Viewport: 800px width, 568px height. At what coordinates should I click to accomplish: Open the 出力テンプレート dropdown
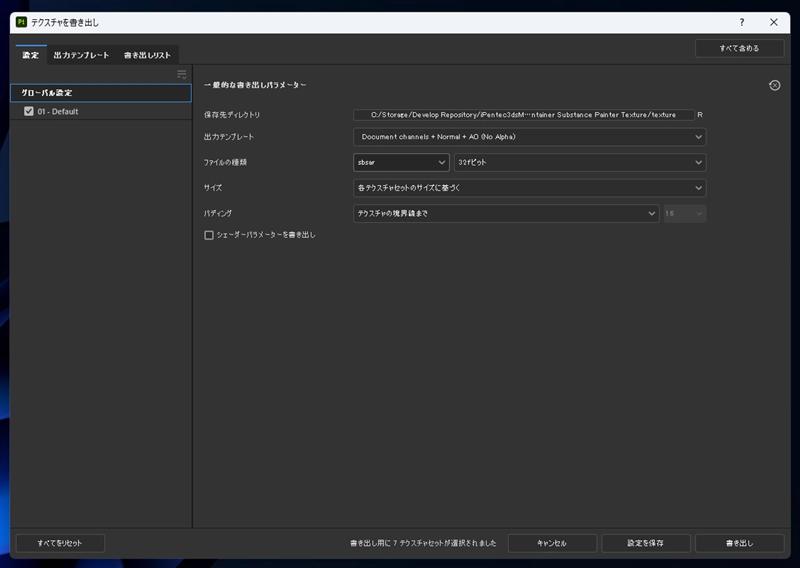pos(530,137)
